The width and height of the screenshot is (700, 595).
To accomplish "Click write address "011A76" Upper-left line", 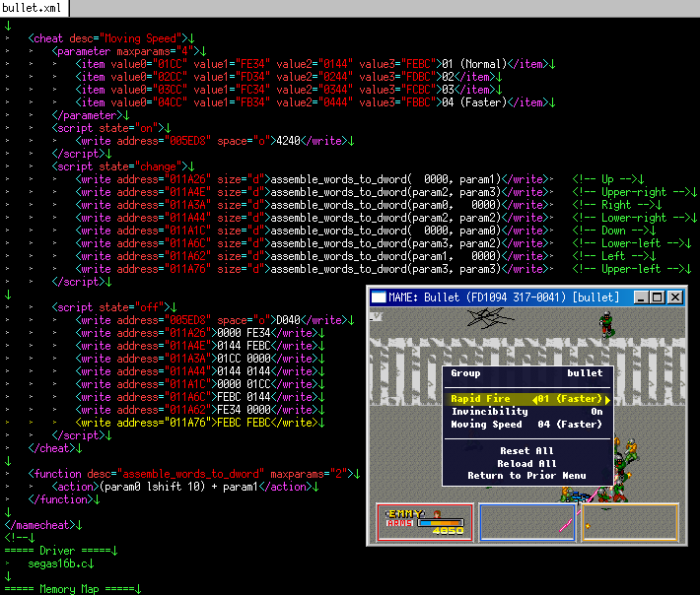I will tap(315, 269).
